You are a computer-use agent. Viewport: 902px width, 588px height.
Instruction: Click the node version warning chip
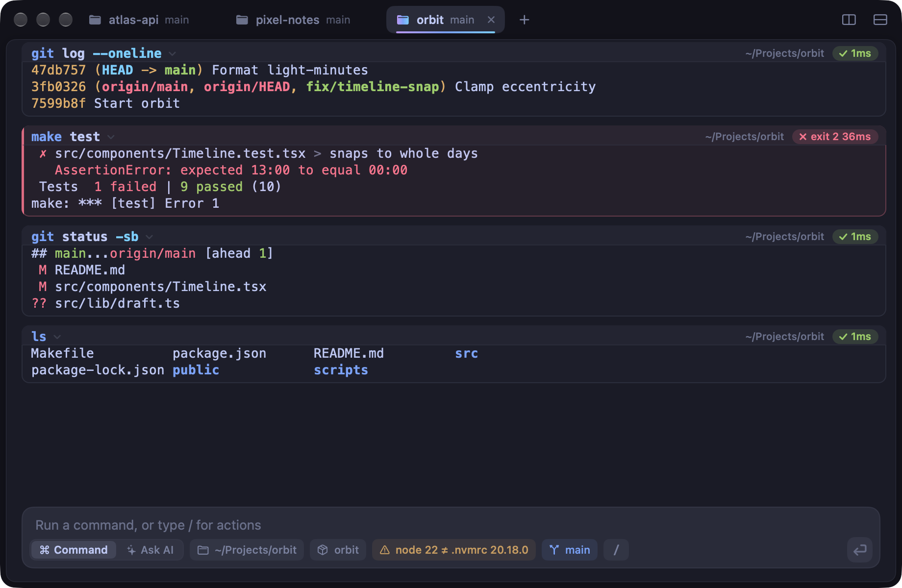tap(454, 550)
